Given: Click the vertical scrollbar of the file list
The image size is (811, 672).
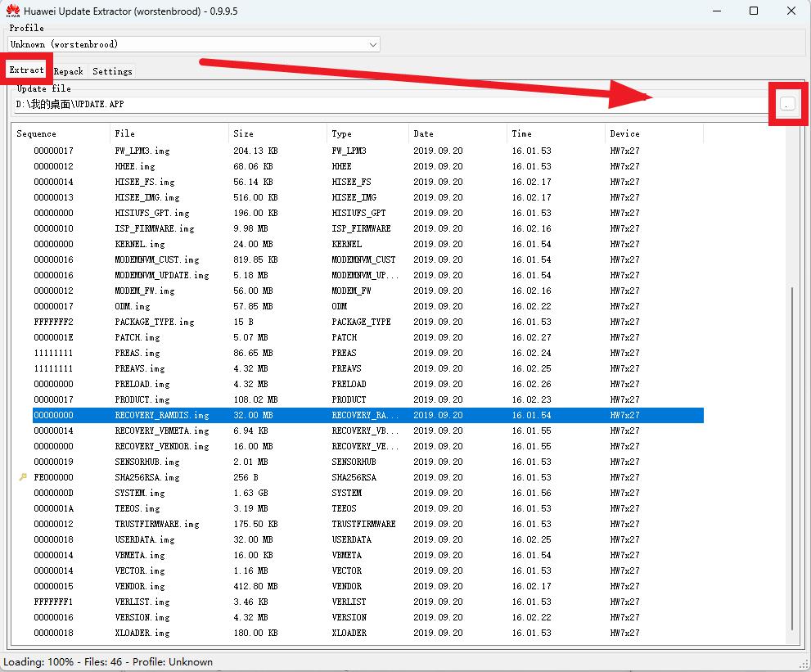Looking at the screenshot, I should [792, 458].
